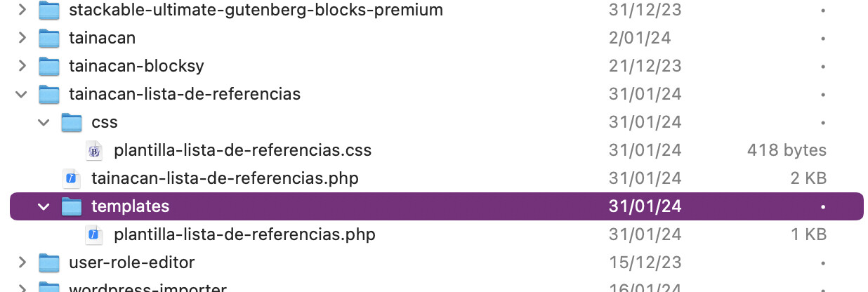Collapse the templates folder
The image size is (868, 292).
[x=45, y=206]
